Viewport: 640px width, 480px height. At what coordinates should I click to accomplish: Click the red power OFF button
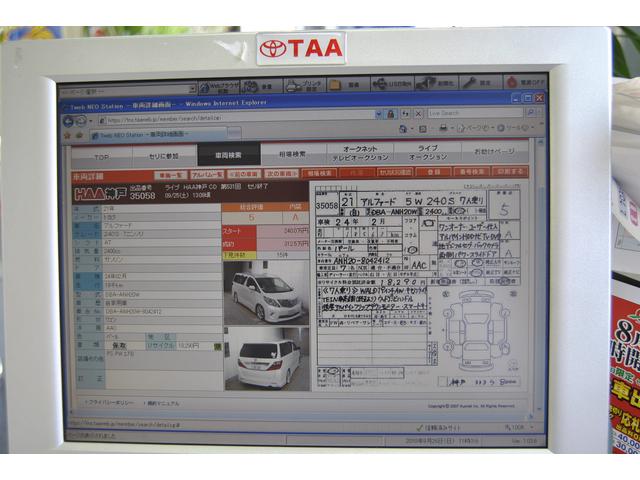tap(525, 82)
